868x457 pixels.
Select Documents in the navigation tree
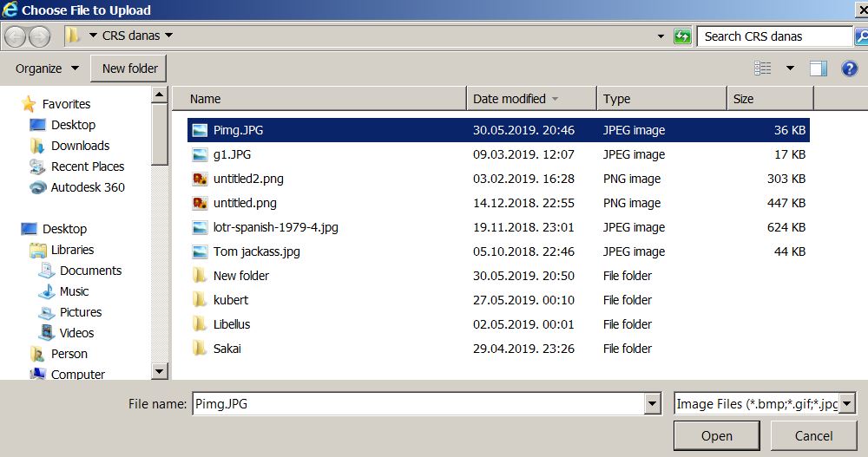[91, 271]
